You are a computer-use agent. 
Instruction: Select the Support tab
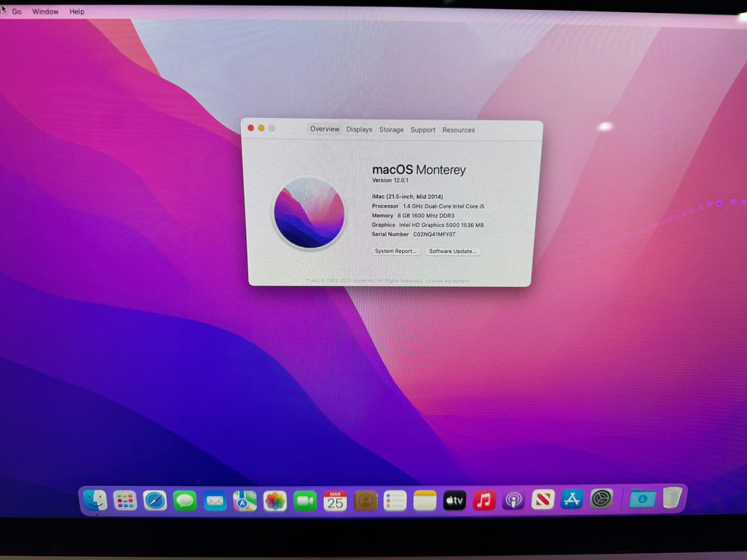coord(422,130)
